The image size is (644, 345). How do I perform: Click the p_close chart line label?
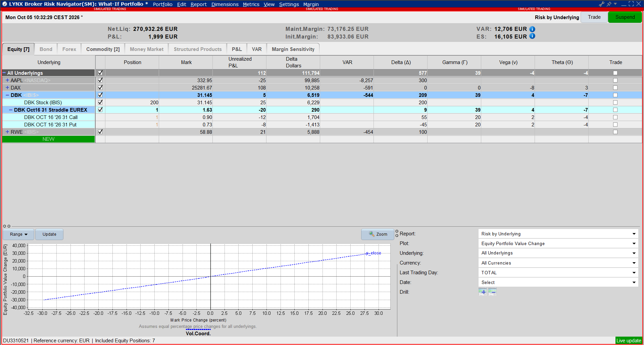click(374, 253)
